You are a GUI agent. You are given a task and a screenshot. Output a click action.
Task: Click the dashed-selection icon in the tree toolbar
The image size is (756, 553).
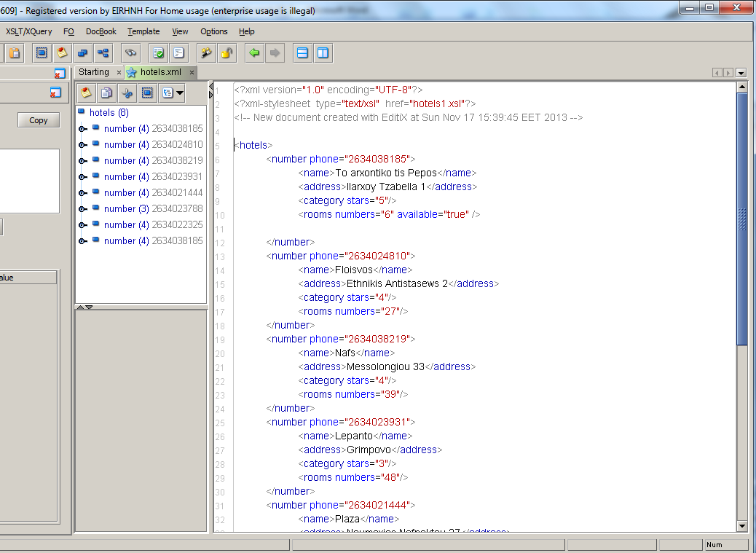pos(148,93)
